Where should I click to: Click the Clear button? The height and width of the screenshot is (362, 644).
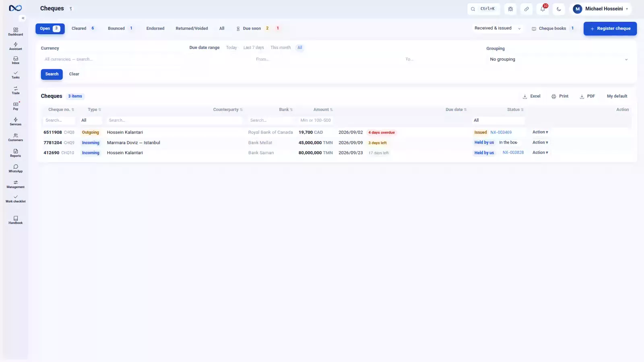(74, 74)
